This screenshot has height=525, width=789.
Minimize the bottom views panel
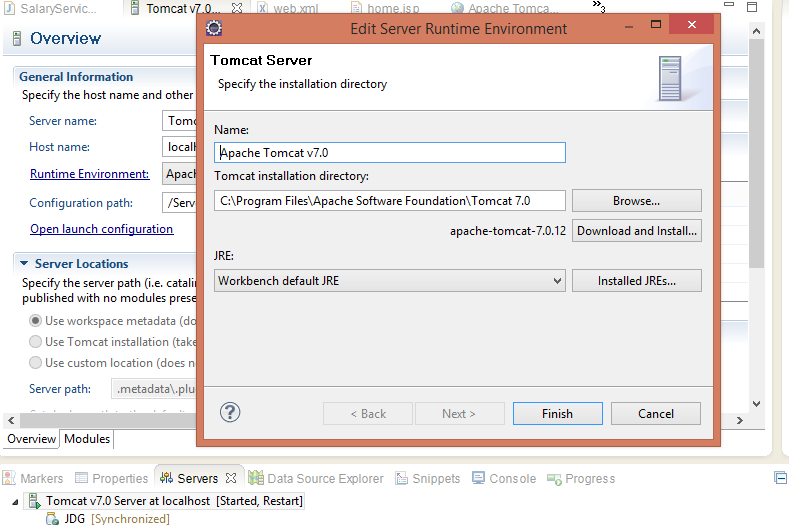point(780,477)
